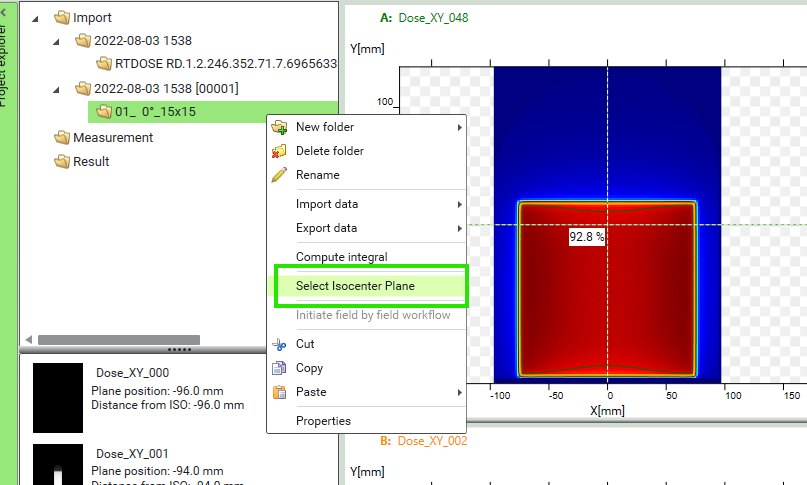Collapse the Import tree node
The height and width of the screenshot is (485, 807).
coord(37,18)
